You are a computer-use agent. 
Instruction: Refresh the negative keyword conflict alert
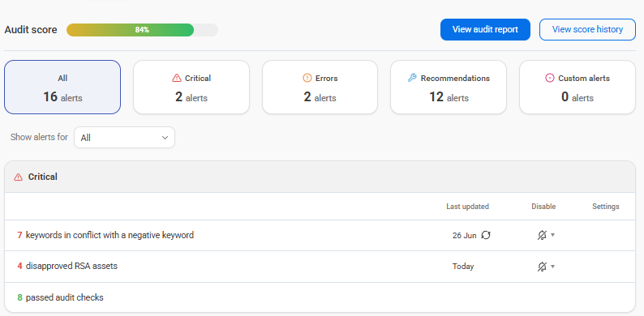486,235
